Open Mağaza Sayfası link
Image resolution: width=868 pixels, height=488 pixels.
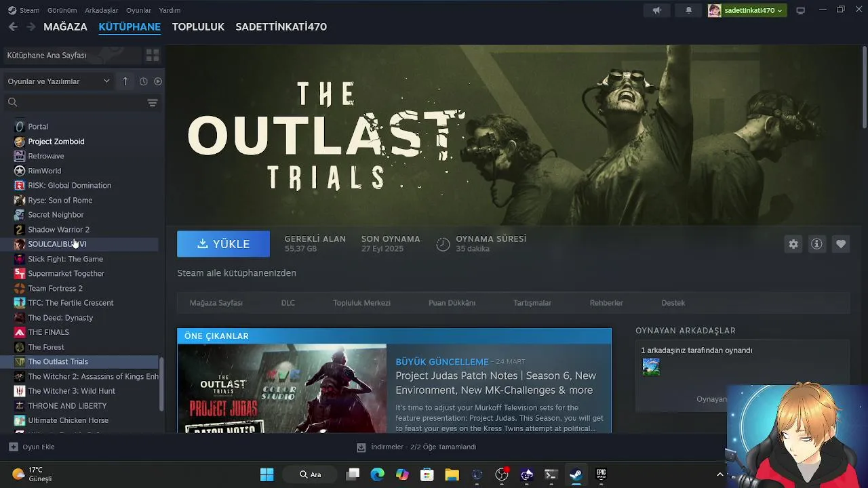[x=216, y=303]
